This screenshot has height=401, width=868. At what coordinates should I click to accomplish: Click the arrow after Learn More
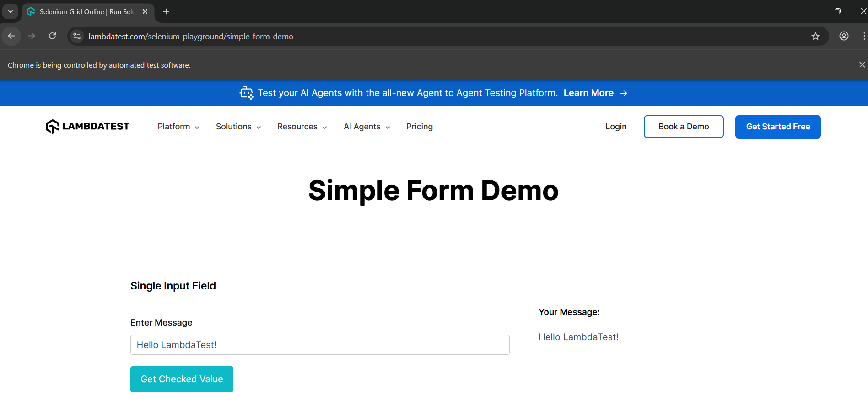click(x=624, y=93)
